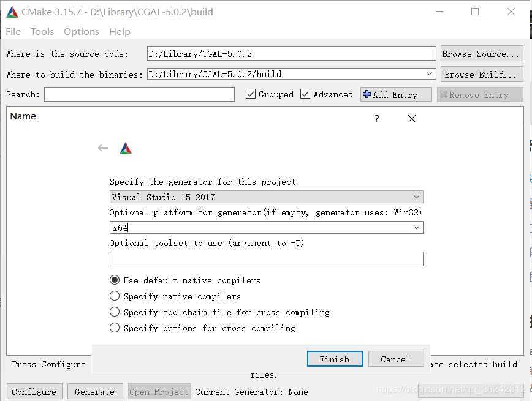
Task: Click the Generate button
Action: [x=95, y=392]
